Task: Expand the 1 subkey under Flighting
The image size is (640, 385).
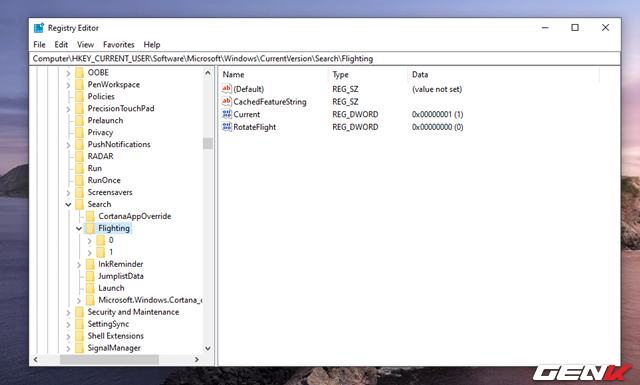Action: [89, 252]
